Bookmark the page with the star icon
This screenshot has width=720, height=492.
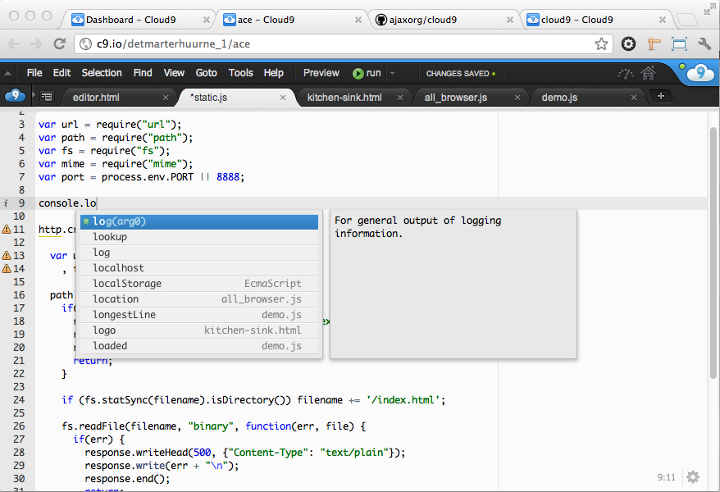601,44
